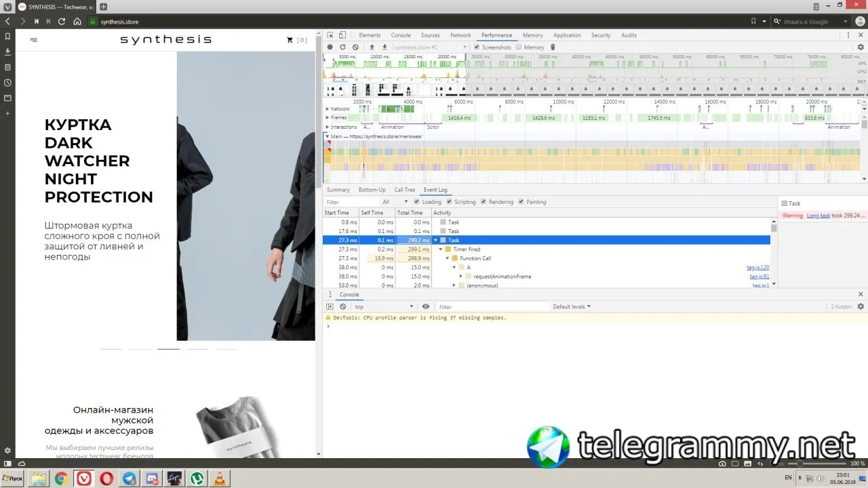Open Vivaldi settings from side panel
This screenshot has height=488, width=868.
(x=7, y=451)
